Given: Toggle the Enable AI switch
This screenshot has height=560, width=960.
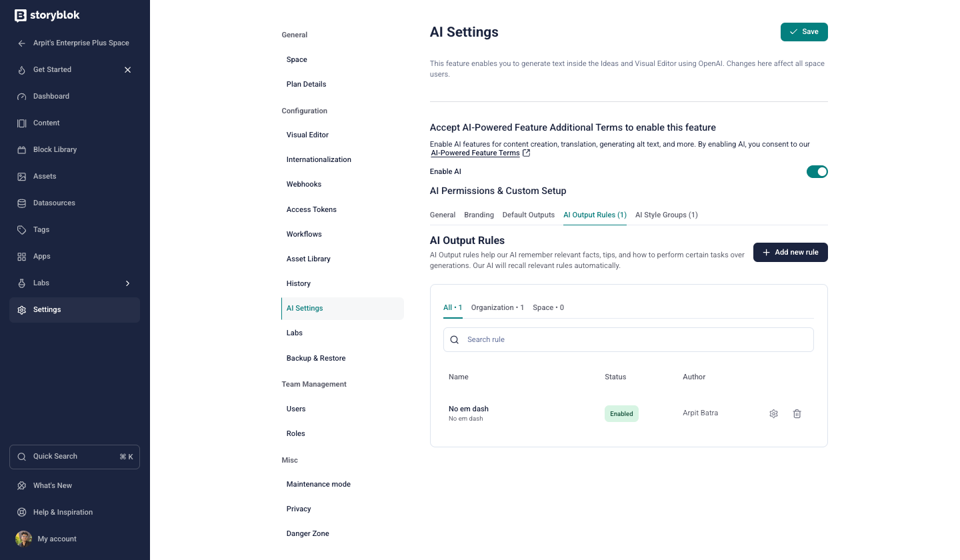Looking at the screenshot, I should click(x=817, y=171).
